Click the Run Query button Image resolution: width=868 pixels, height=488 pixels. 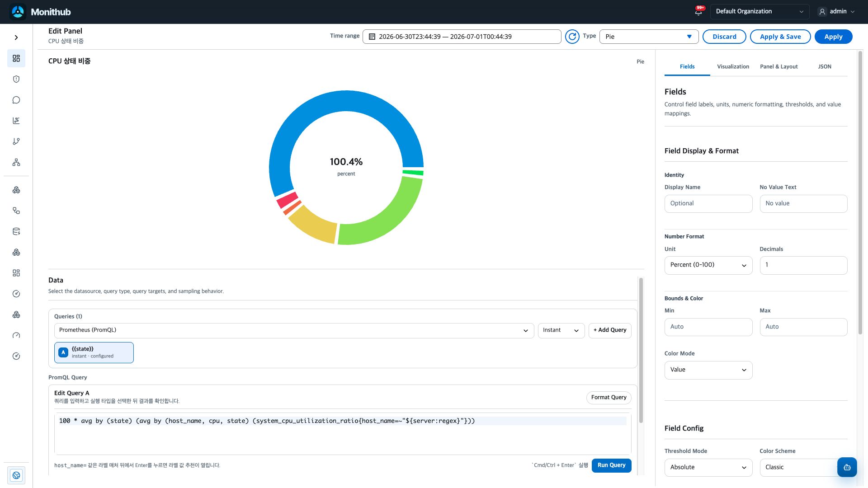click(x=611, y=465)
